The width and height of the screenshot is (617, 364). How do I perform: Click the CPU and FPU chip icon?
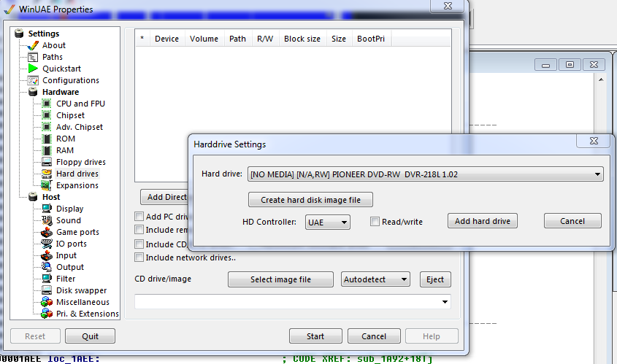click(x=47, y=104)
